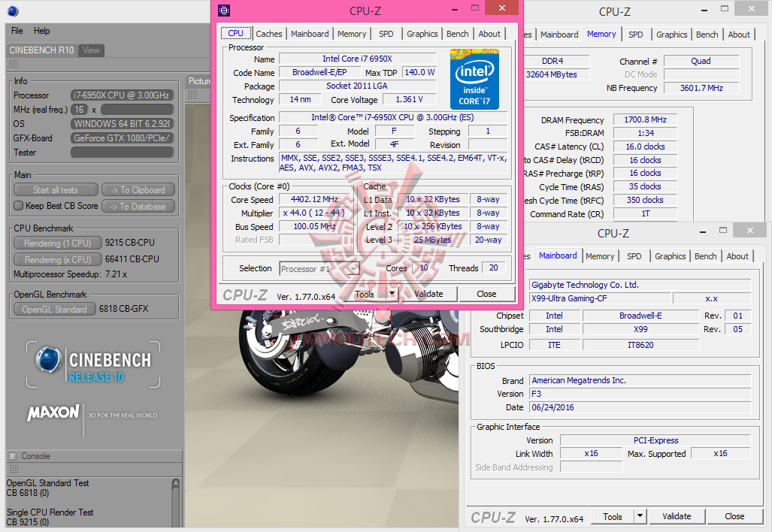Click Validate in front CPU-Z window

pyautogui.click(x=428, y=294)
